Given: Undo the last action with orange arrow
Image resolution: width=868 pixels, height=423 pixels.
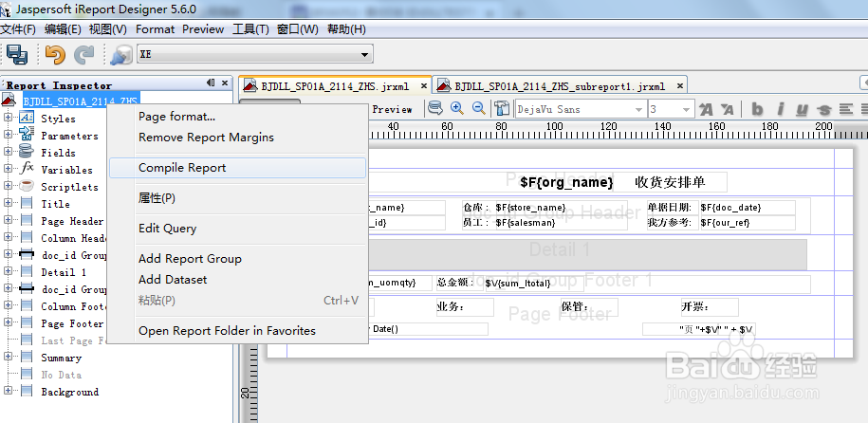Looking at the screenshot, I should click(x=55, y=54).
